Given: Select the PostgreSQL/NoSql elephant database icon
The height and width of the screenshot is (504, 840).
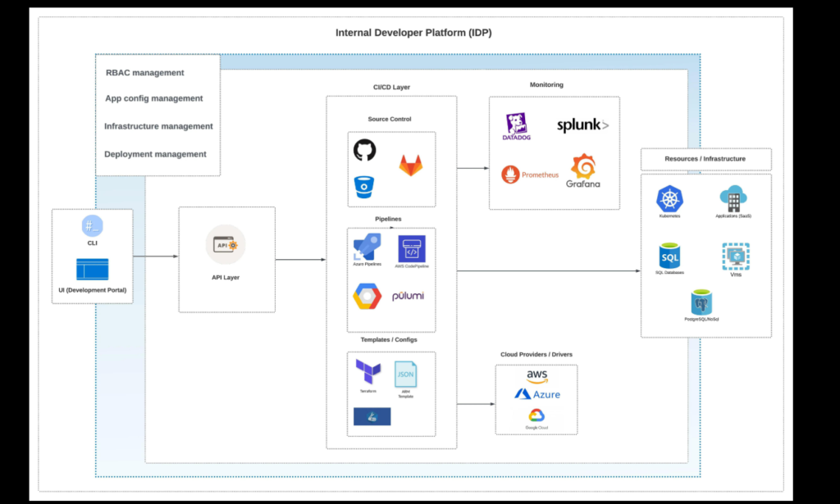Looking at the screenshot, I should pos(701,302).
